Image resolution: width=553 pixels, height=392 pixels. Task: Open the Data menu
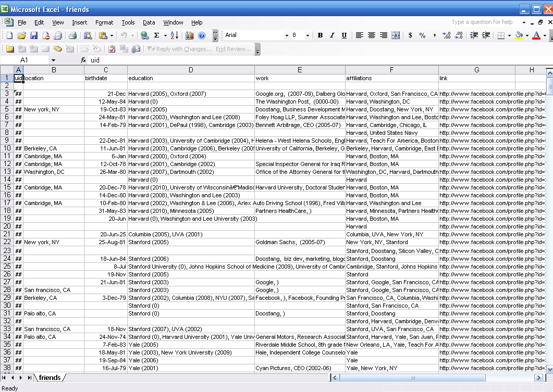click(149, 22)
